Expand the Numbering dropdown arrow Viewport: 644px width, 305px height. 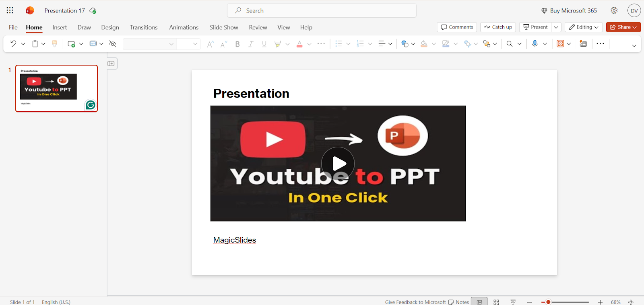(370, 44)
